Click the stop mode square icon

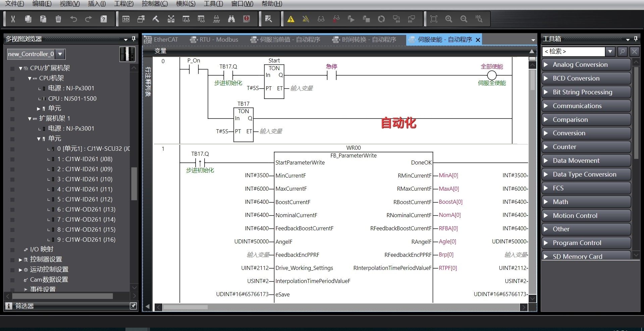pos(366,19)
